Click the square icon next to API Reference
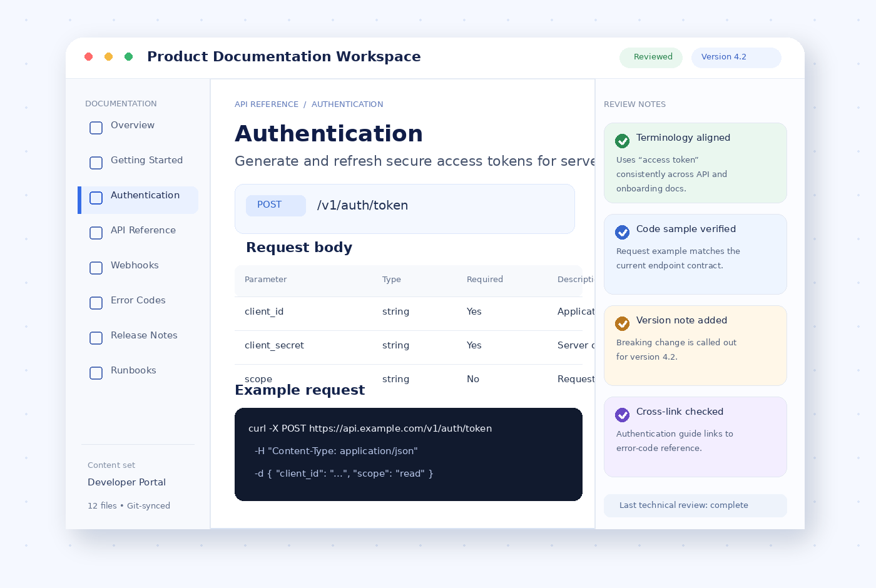Image resolution: width=876 pixels, height=588 pixels. [x=96, y=233]
